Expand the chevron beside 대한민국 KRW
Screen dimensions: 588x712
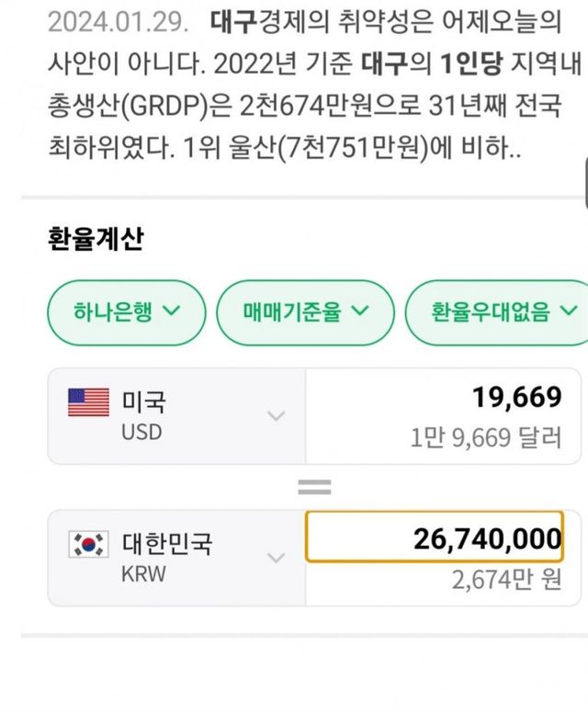pos(276,558)
